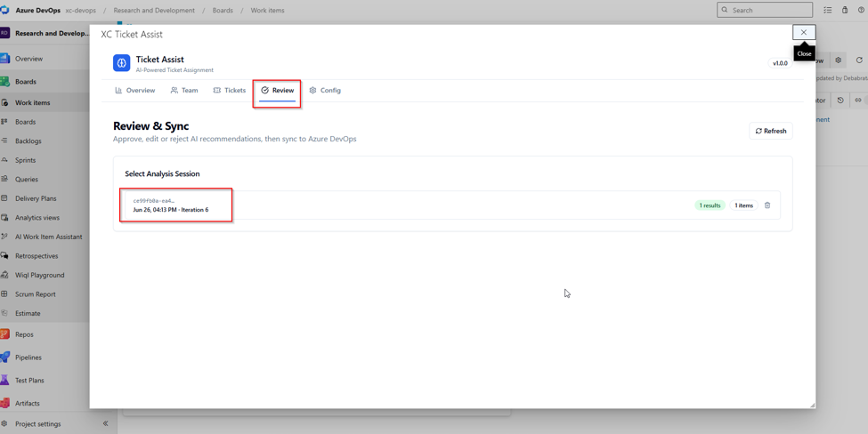This screenshot has height=434, width=868.
Task: Click the Test Plans flask icon
Action: pos(4,380)
